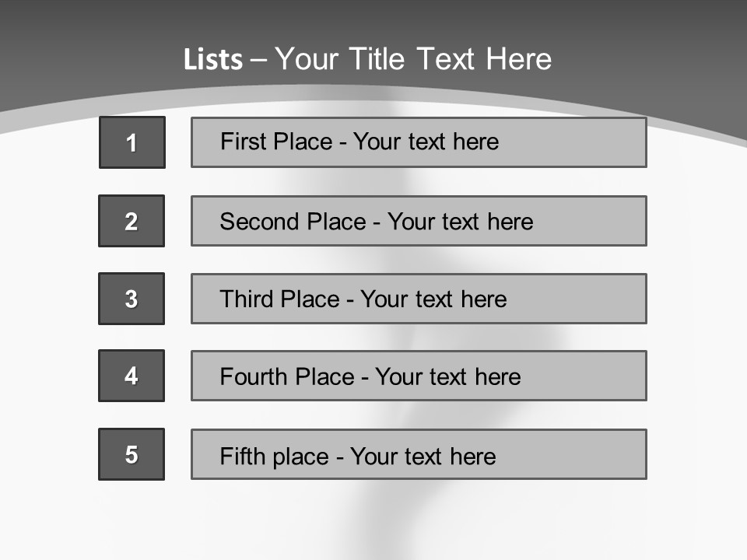The height and width of the screenshot is (560, 747).
Task: Click the word Third in list bar
Action: (247, 299)
